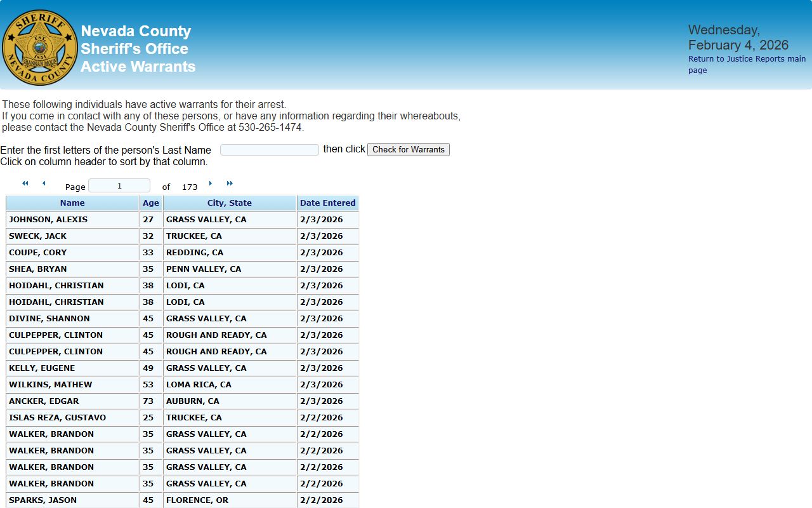Select the DIVINE, SHANNON name cell
The height and width of the screenshot is (508, 812).
[x=72, y=319]
